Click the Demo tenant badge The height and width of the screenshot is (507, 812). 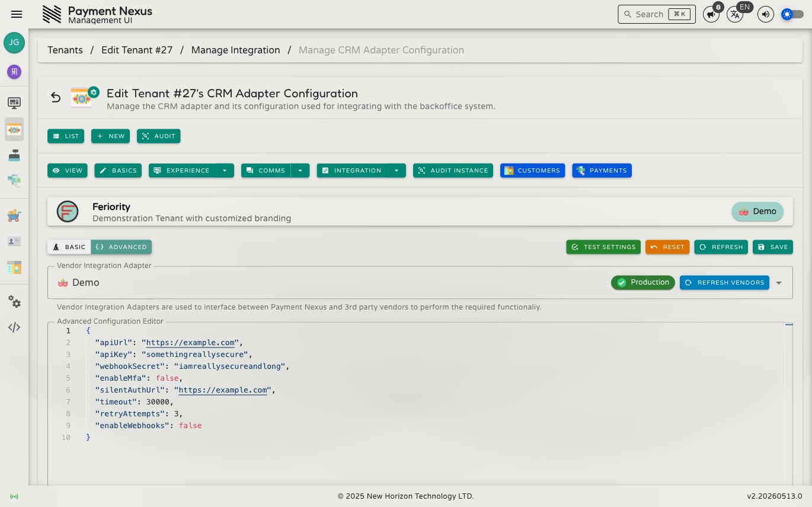757,212
